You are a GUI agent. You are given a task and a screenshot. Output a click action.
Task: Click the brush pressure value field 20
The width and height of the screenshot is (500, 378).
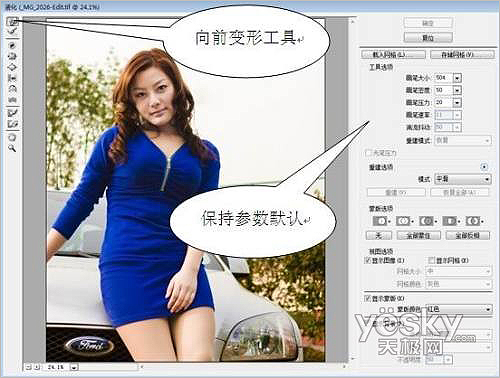click(444, 102)
